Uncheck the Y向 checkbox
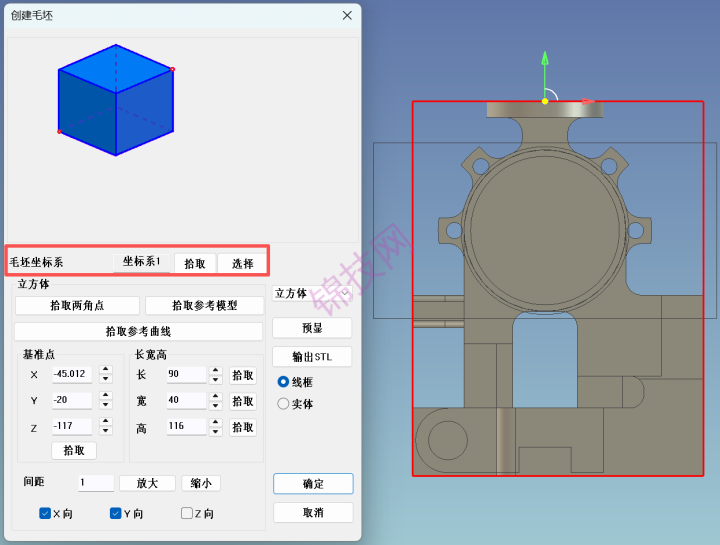Screen dimensions: 720x545 tap(116, 513)
